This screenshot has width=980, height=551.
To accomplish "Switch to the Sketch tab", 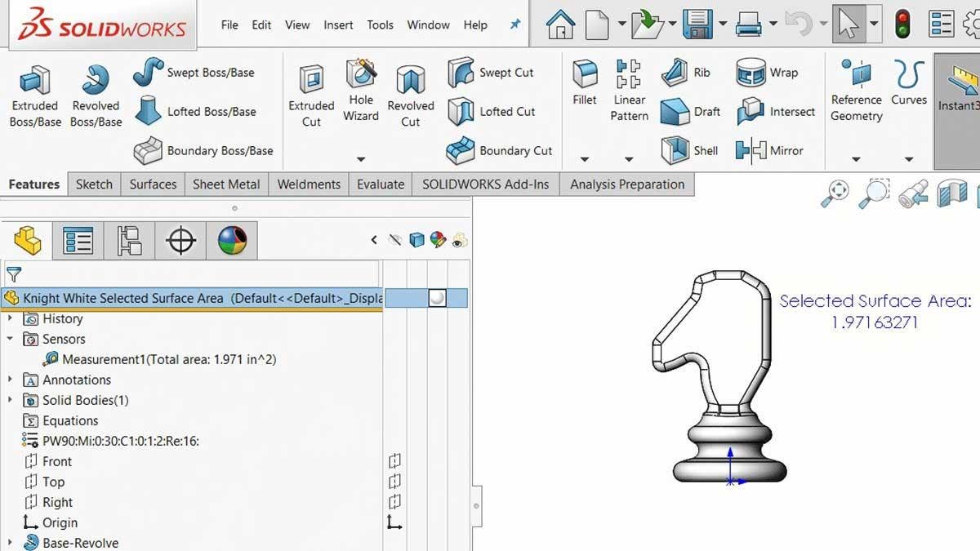I will [94, 184].
